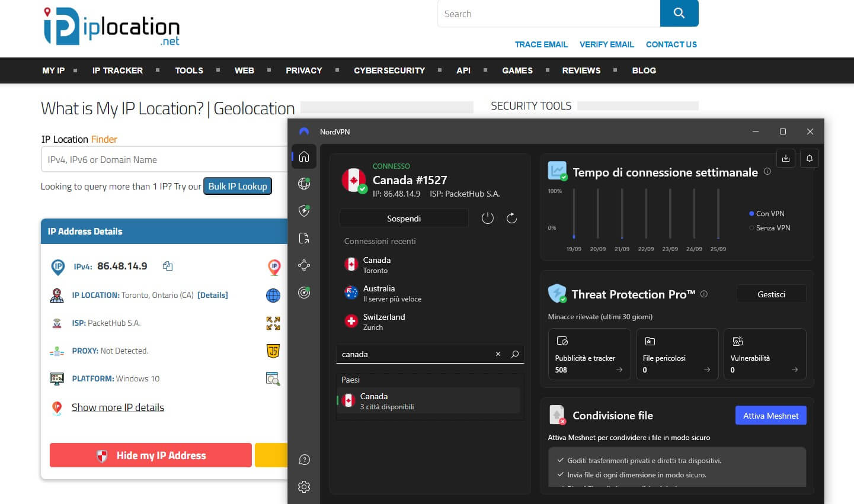This screenshot has width=854, height=504.
Task: Open the NordVPN home sidebar icon
Action: [304, 156]
